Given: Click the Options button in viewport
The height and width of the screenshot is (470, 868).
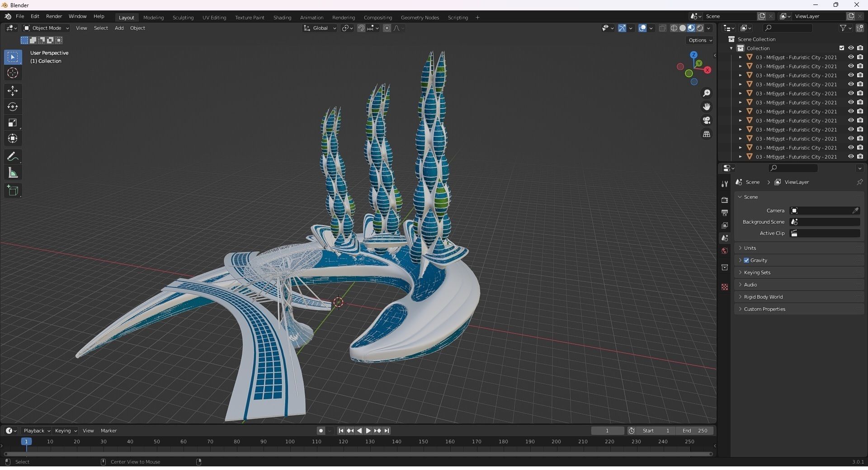Looking at the screenshot, I should pos(700,40).
